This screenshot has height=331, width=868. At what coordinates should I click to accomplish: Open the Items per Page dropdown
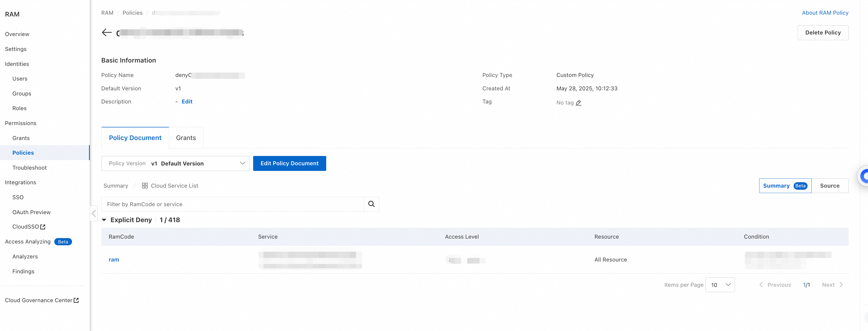[x=720, y=285]
